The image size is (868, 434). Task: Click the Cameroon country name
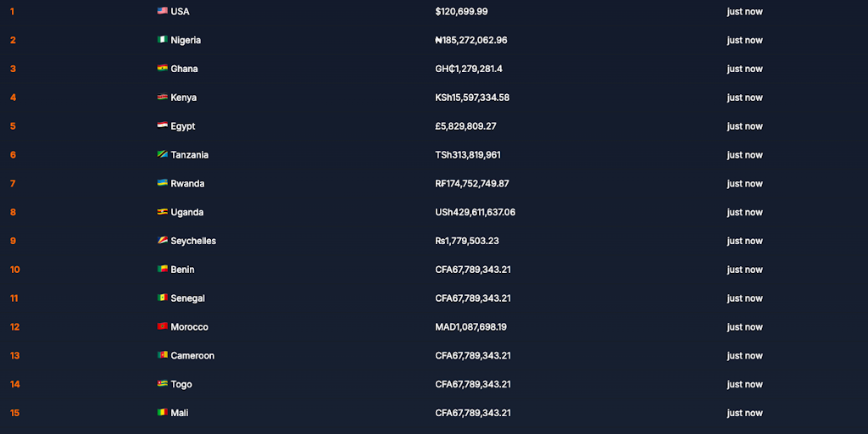coord(192,356)
